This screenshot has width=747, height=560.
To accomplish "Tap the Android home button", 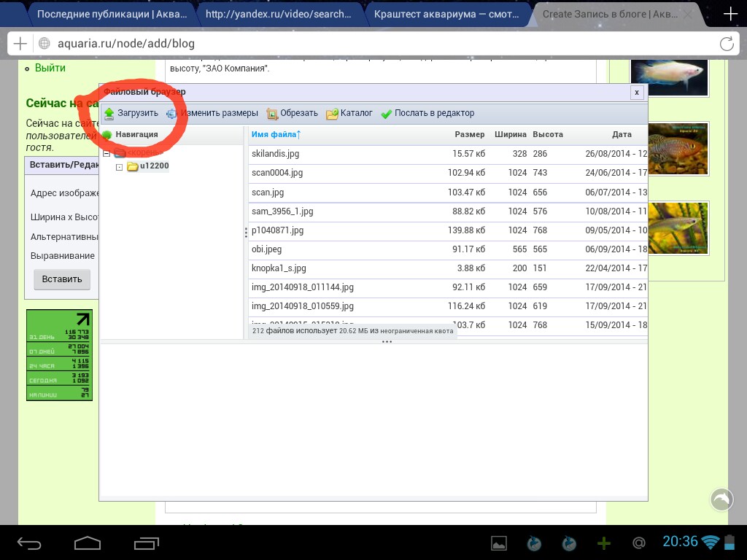I will [88, 542].
